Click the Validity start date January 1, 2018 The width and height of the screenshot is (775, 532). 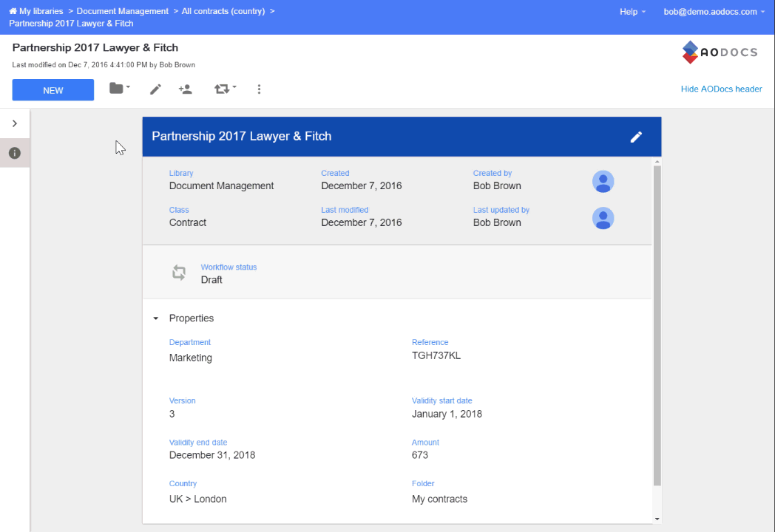tap(447, 414)
